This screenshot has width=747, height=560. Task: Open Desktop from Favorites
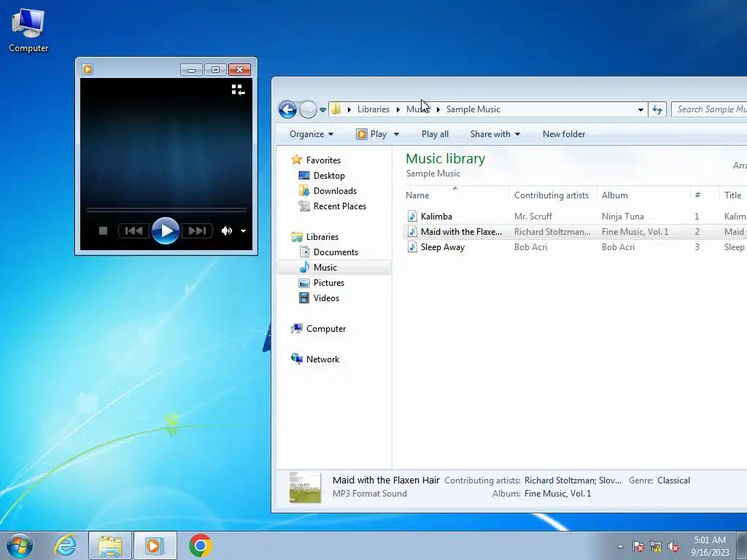[x=329, y=176]
